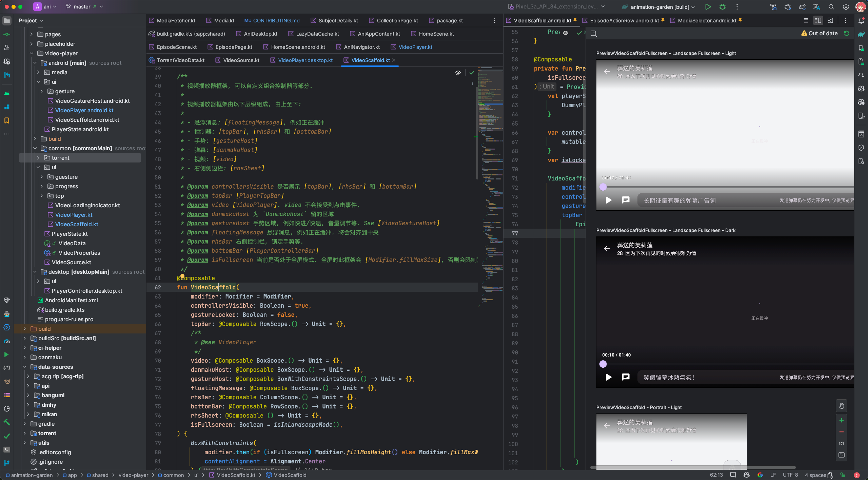Expand the torrent folder under common

[x=38, y=158]
